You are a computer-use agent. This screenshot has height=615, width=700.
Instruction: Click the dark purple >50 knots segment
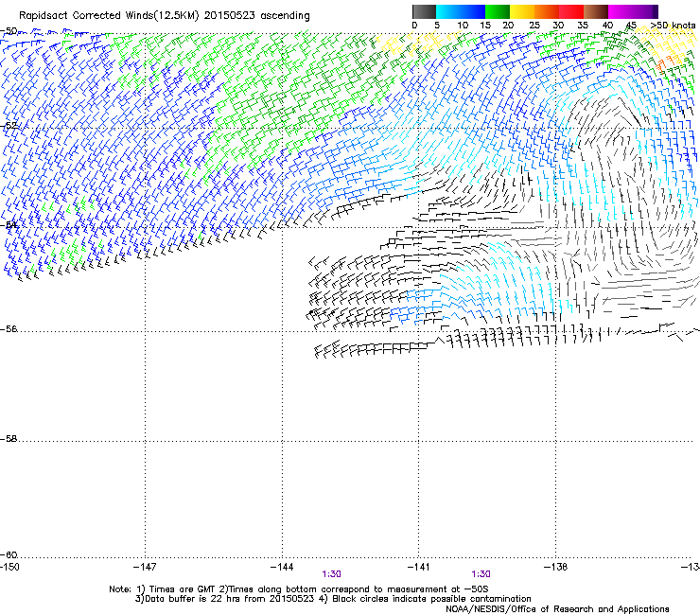(656, 11)
